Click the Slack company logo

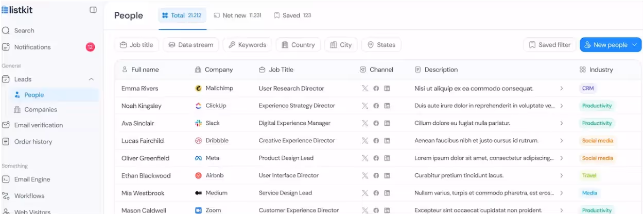(199, 123)
